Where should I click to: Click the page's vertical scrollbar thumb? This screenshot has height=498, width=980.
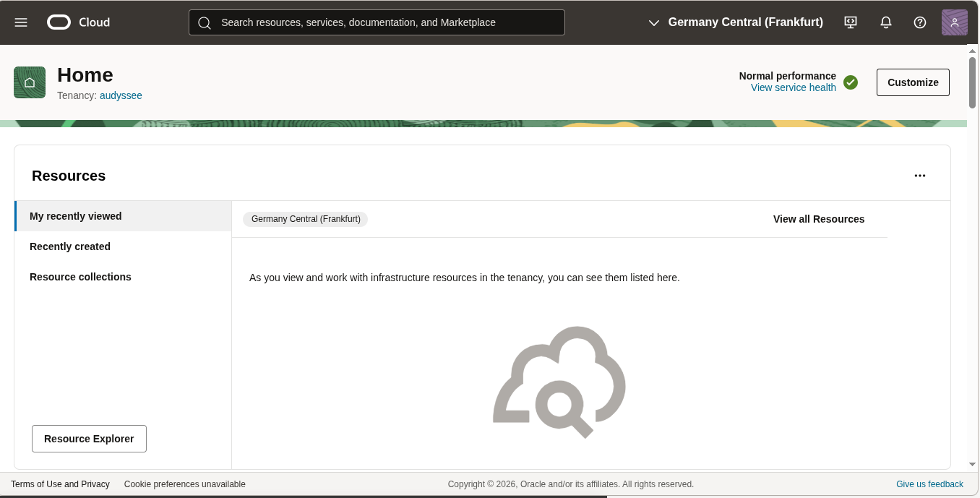pyautogui.click(x=972, y=82)
